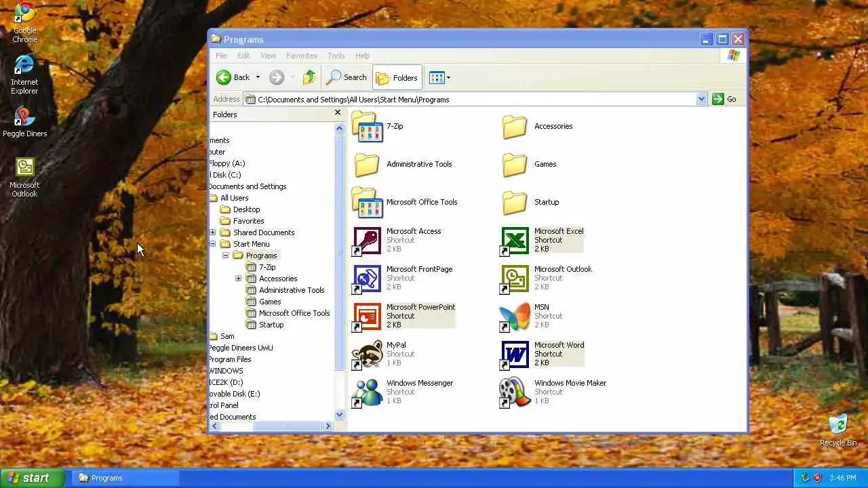Screen dimensions: 868x488
Task: Select Desktop in the folder tree
Action: [x=246, y=209]
